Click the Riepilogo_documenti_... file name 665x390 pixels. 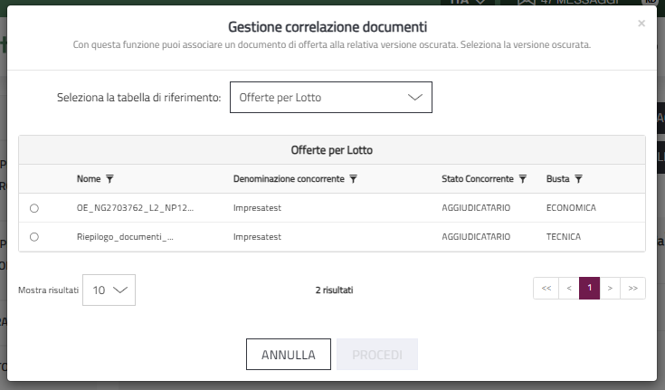pos(125,237)
